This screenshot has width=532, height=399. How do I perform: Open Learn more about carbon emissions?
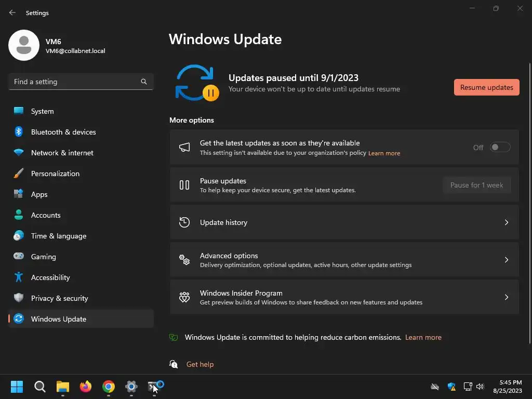click(x=423, y=337)
